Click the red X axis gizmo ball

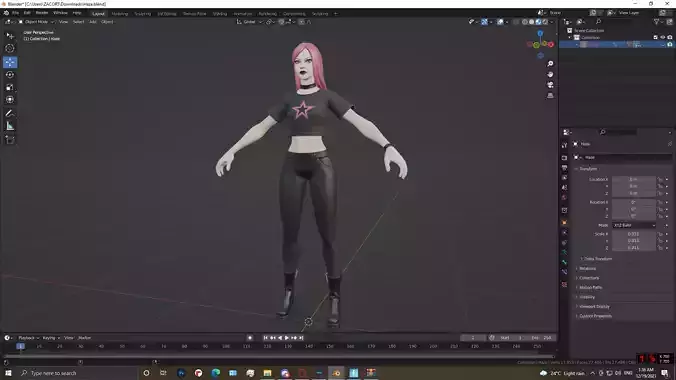coord(551,44)
